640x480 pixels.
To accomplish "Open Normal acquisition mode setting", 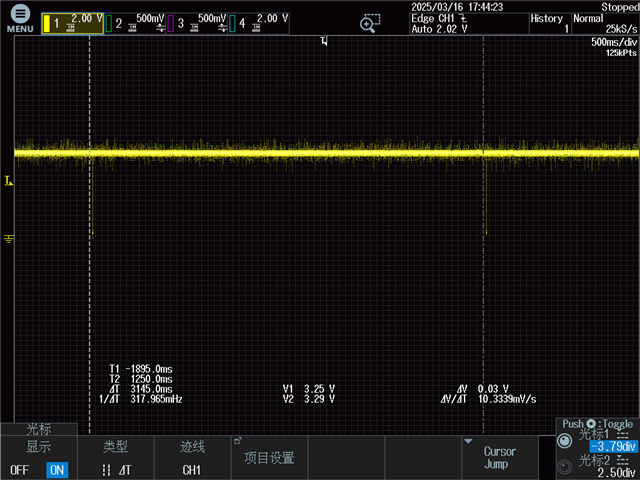I will (x=605, y=24).
